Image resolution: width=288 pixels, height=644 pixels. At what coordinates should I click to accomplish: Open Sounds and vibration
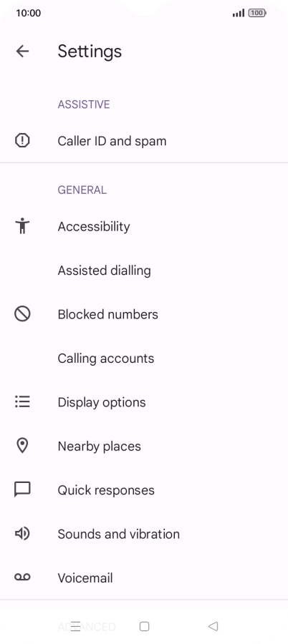coord(144,534)
